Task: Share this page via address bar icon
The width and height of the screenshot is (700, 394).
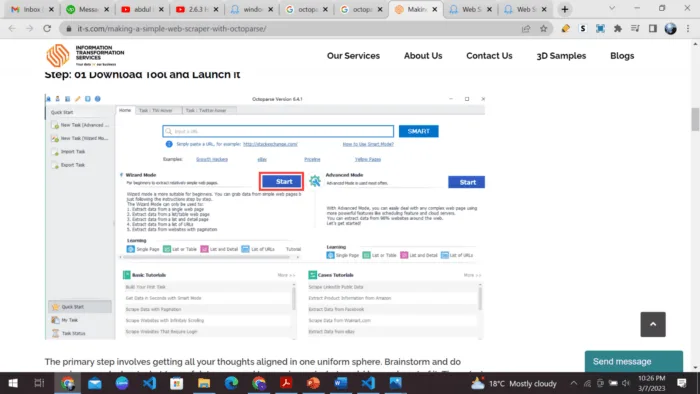Action: pyautogui.click(x=526, y=29)
